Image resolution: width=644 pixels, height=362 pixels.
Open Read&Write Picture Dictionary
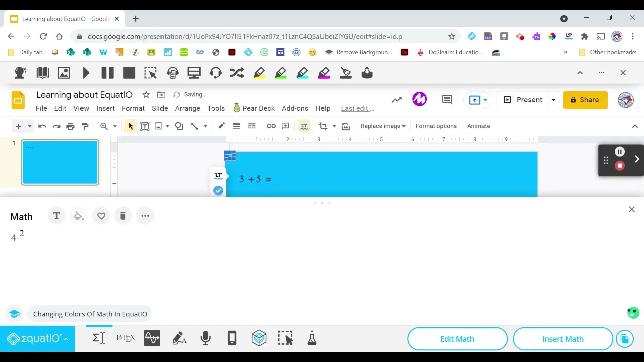click(64, 73)
